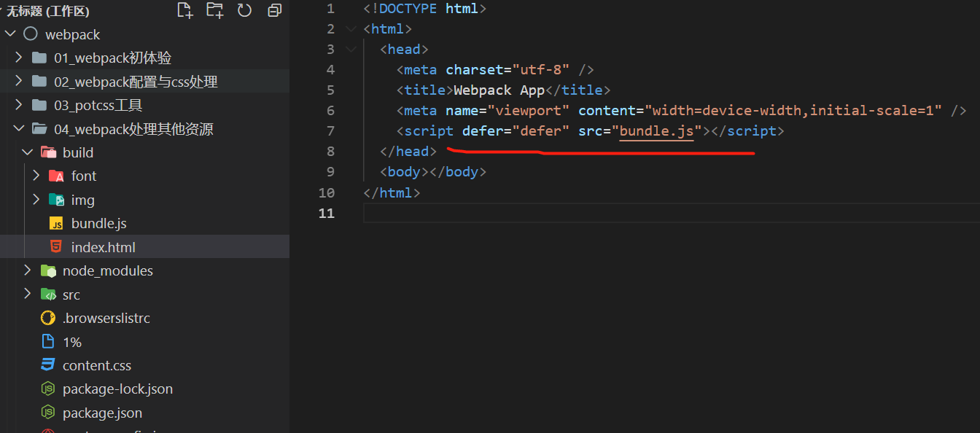Screen dimensions: 980x433
Task: Fold the head tag at line 3
Action: coord(351,50)
